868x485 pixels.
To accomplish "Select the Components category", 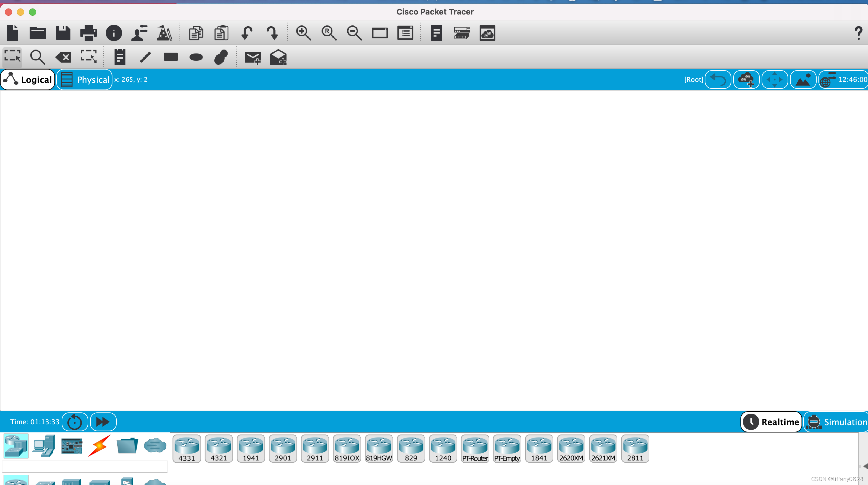I will 72,446.
